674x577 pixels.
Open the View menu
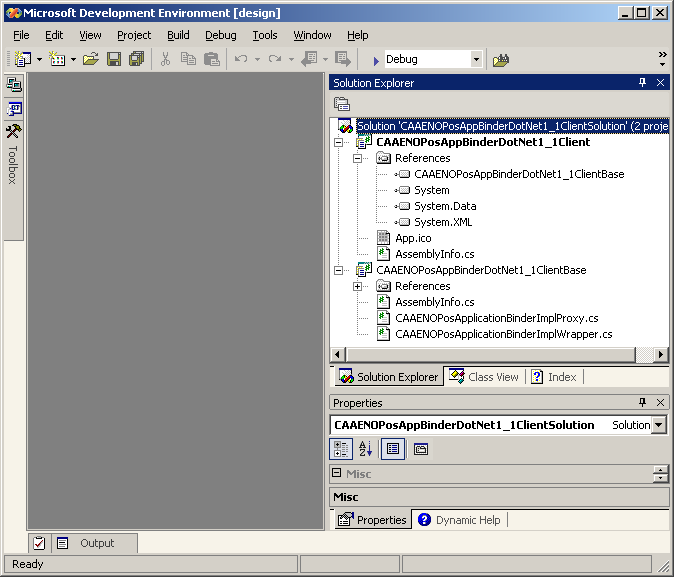(90, 35)
